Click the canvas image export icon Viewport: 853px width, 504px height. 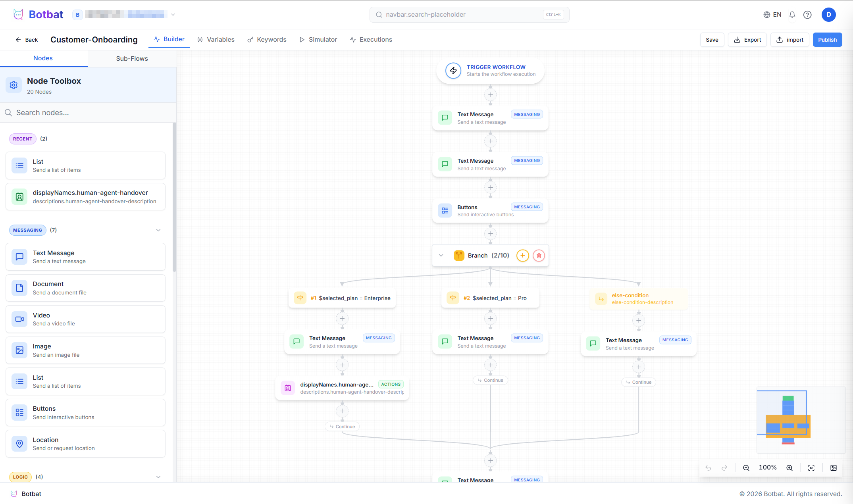(x=834, y=468)
